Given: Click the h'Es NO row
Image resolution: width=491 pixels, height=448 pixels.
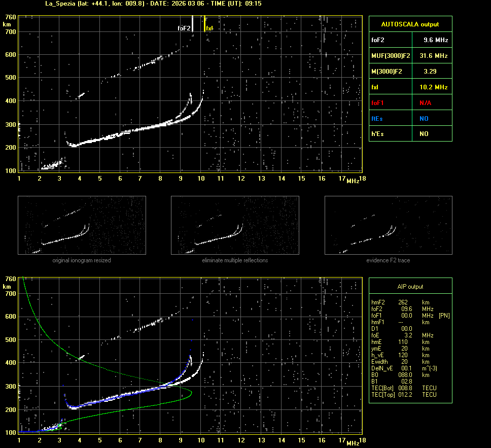Looking at the screenshot, I should click(410, 134).
